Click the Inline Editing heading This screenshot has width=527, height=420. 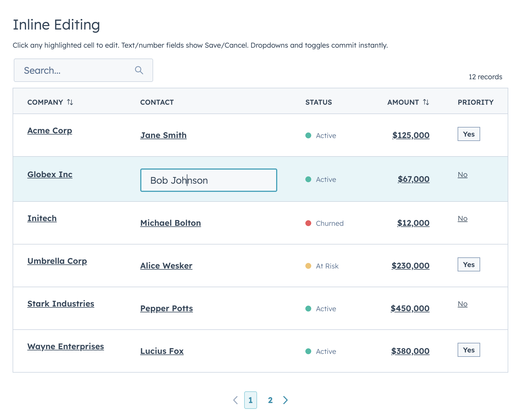click(x=57, y=25)
